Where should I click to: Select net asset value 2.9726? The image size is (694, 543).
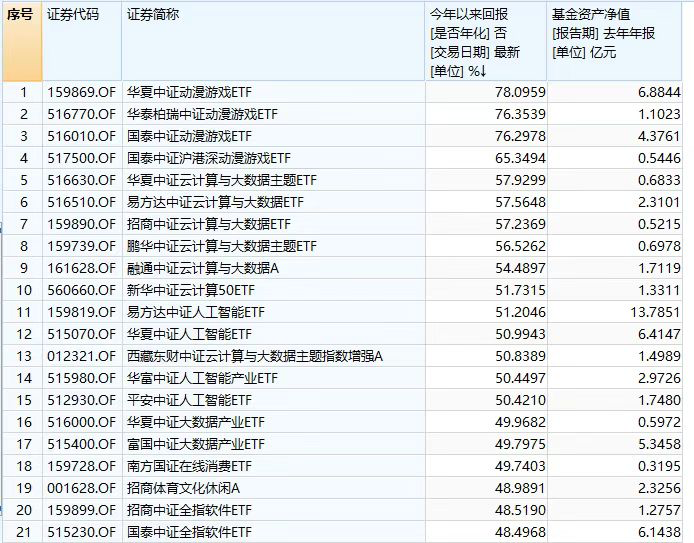[x=659, y=378]
